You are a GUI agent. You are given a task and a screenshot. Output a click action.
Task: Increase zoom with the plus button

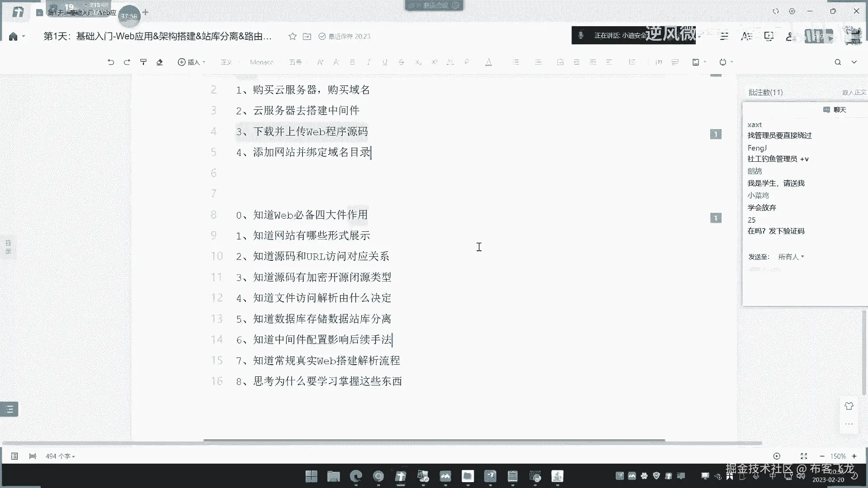[854, 456]
